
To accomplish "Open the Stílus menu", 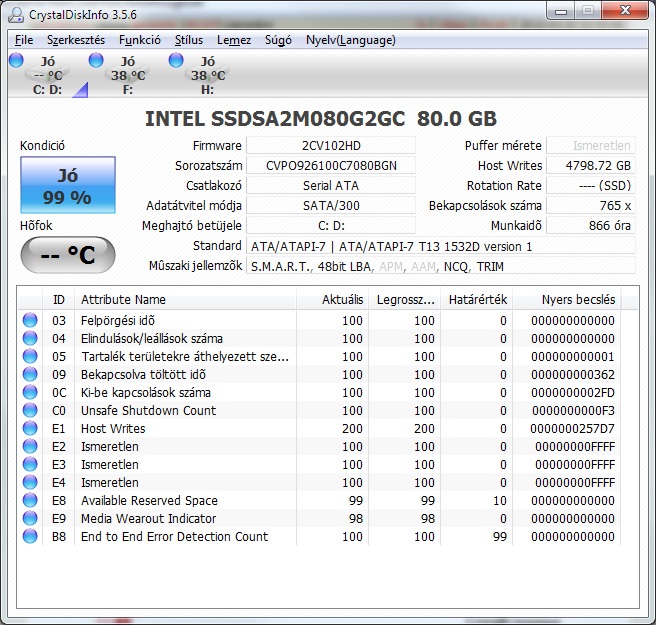I will [x=189, y=40].
